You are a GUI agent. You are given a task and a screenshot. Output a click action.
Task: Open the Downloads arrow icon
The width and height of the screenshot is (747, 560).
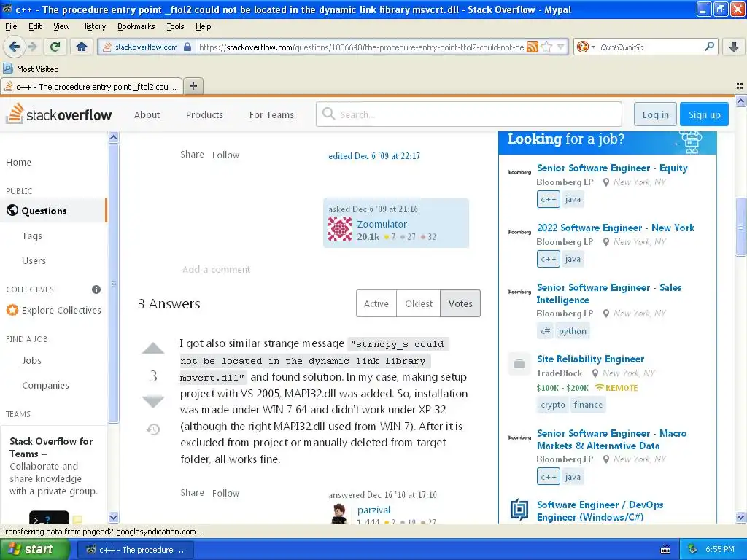click(x=734, y=47)
